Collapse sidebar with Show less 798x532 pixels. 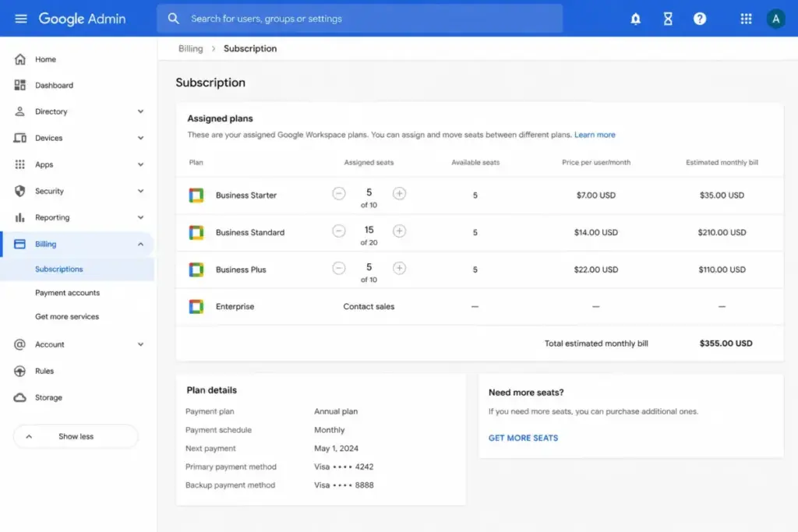point(76,436)
